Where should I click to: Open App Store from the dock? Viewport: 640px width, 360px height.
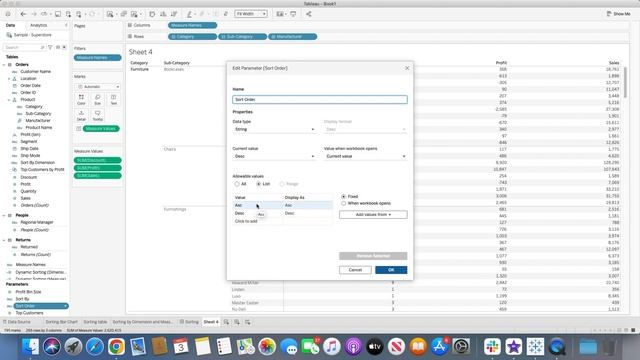coord(439,347)
